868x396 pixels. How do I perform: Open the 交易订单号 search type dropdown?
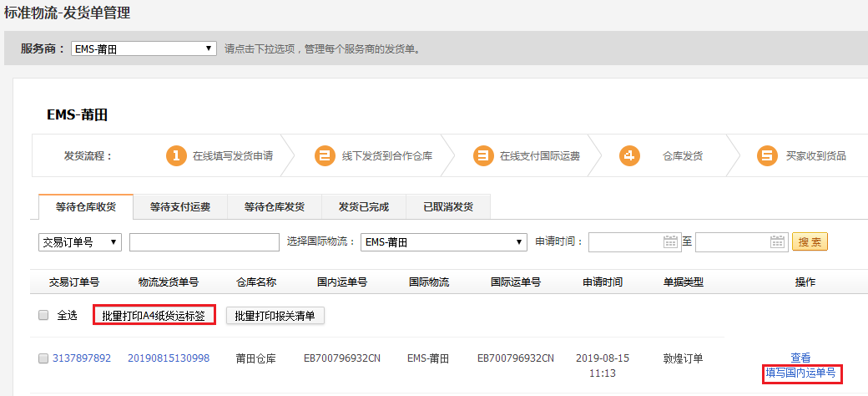(80, 242)
